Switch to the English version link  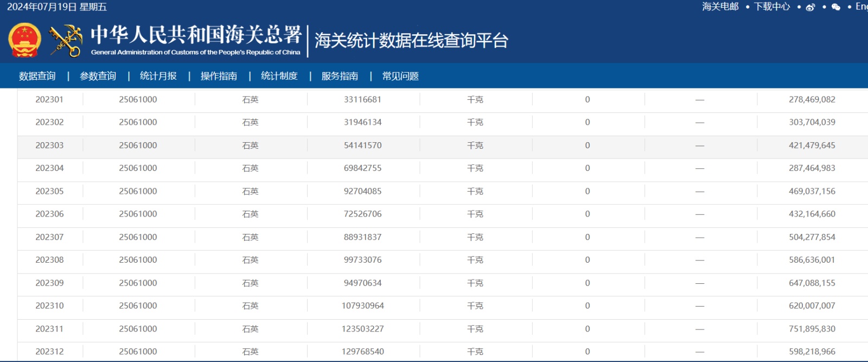click(861, 7)
